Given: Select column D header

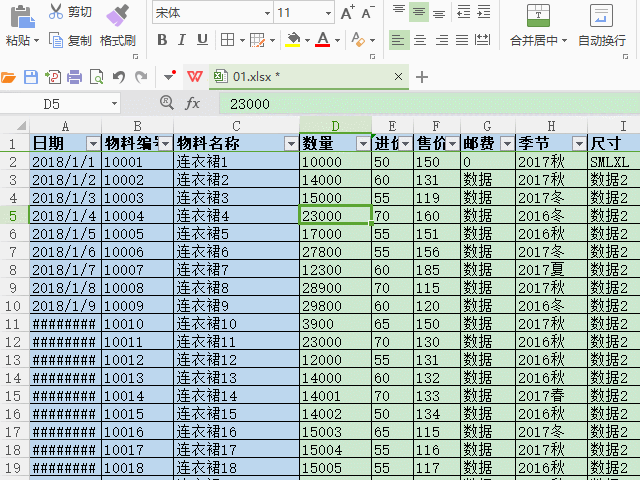Looking at the screenshot, I should click(335, 125).
